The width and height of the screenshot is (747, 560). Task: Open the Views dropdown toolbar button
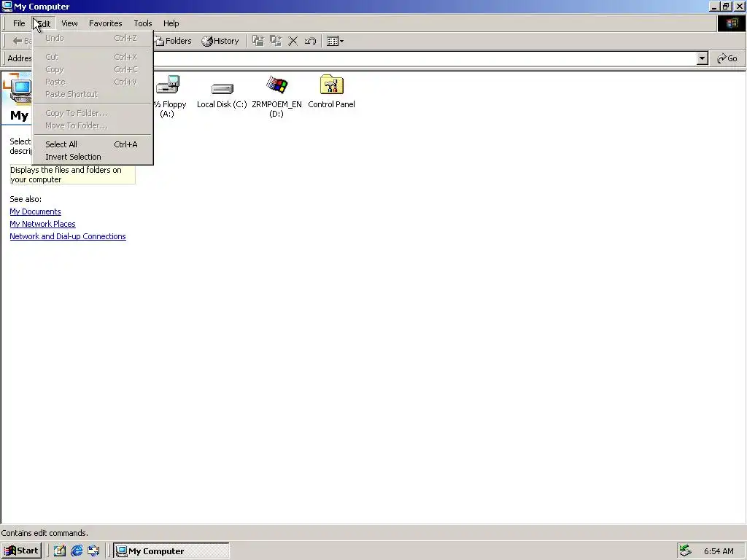click(336, 41)
